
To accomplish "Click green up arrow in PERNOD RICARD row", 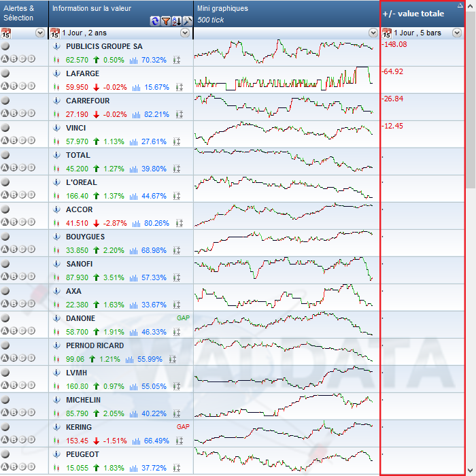I will pos(92,359).
